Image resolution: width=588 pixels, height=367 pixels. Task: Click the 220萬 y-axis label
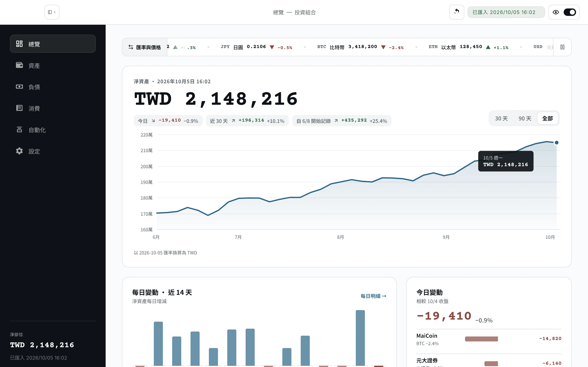(x=146, y=135)
